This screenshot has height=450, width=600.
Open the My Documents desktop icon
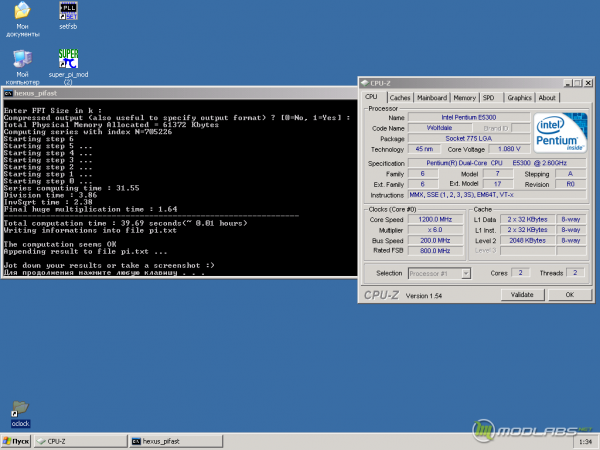click(22, 19)
